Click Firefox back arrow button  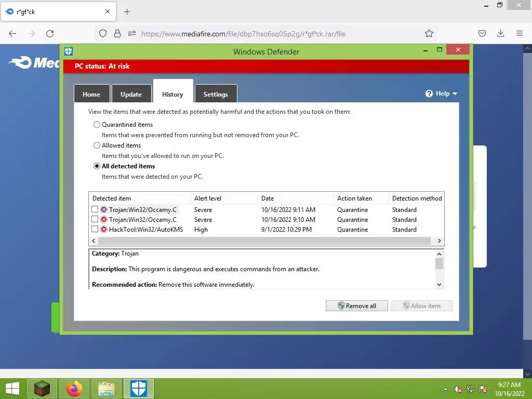12,34
